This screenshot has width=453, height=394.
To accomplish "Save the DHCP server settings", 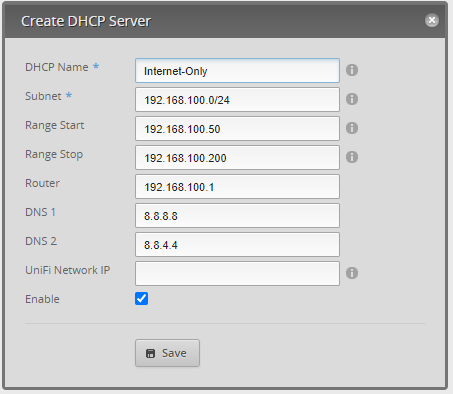I will click(x=167, y=353).
